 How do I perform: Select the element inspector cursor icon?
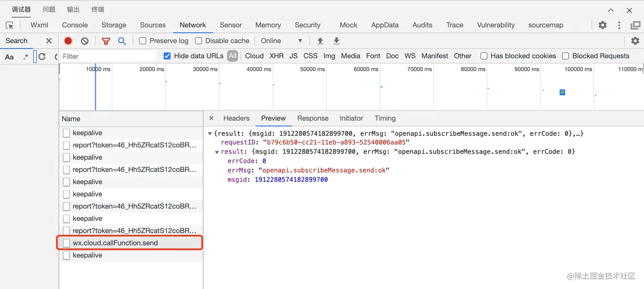[x=10, y=25]
